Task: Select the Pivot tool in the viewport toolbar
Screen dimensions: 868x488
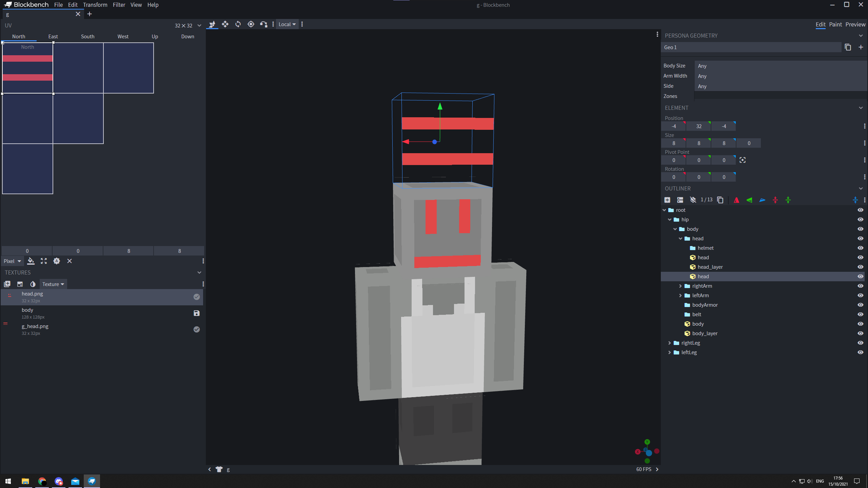Action: (x=251, y=24)
